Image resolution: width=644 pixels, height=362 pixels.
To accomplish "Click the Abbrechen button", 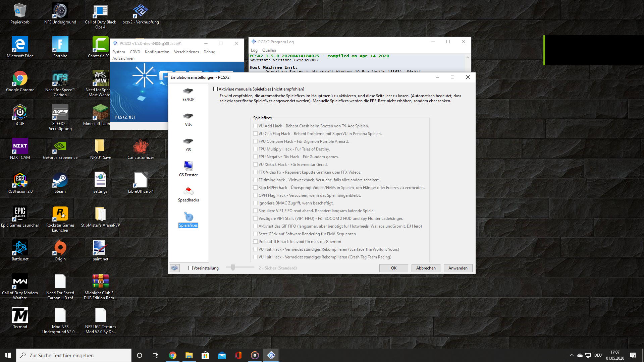I will point(426,268).
